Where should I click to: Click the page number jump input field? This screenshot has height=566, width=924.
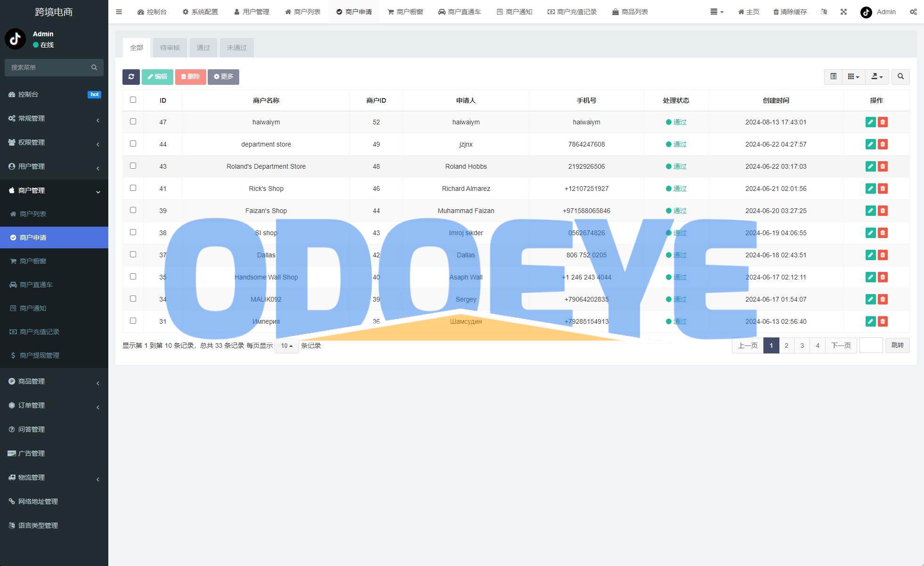[871, 345]
